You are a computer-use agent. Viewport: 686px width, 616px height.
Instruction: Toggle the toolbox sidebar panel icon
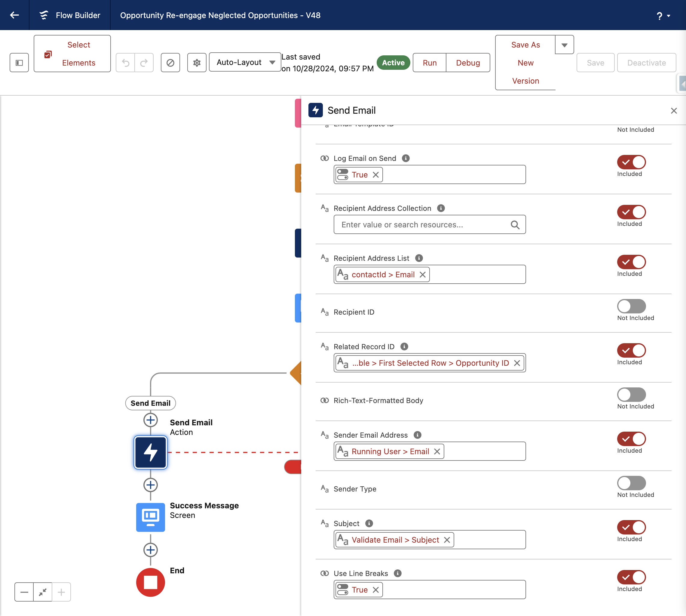19,63
